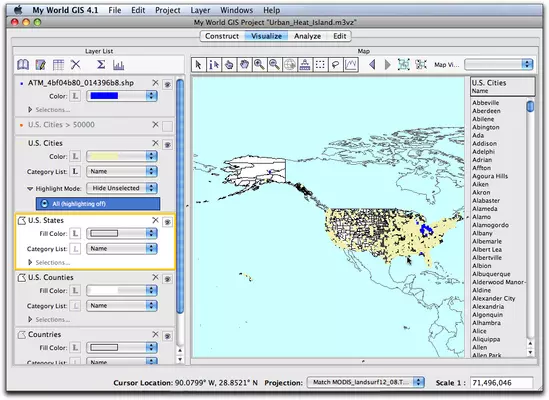Open the layer table grid icon

[58, 65]
